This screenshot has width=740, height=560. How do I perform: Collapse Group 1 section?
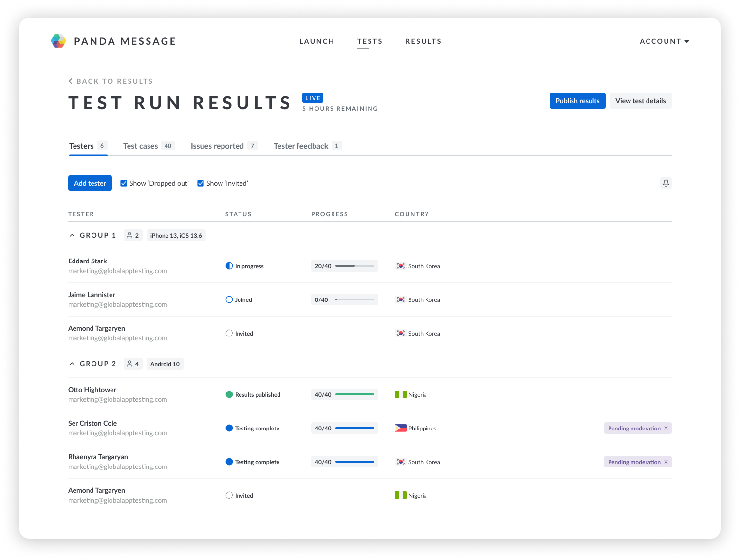pyautogui.click(x=72, y=235)
